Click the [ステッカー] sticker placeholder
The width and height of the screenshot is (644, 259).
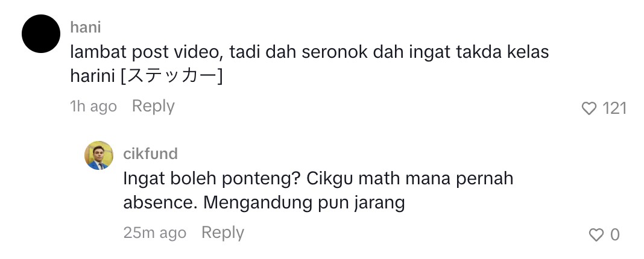point(171,76)
